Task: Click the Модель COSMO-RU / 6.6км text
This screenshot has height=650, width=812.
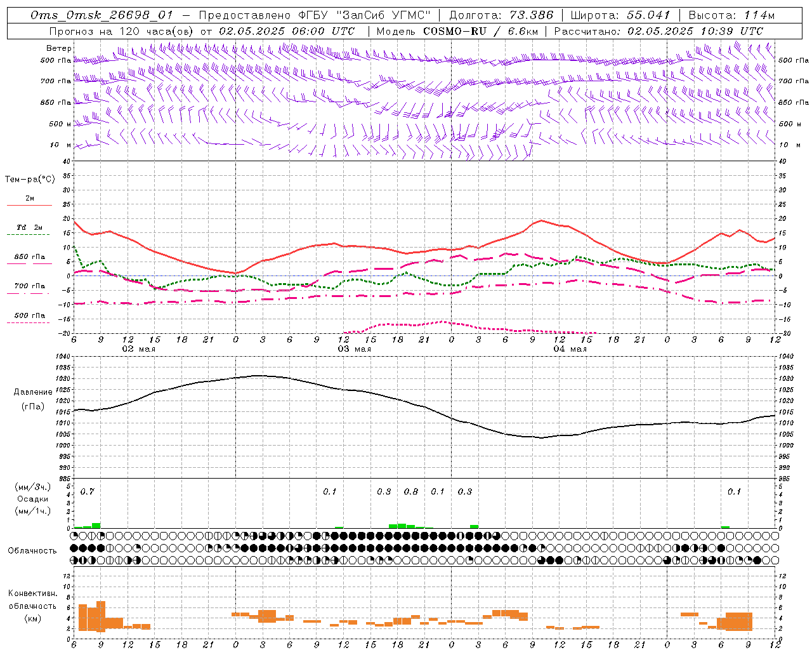Action: point(457,31)
